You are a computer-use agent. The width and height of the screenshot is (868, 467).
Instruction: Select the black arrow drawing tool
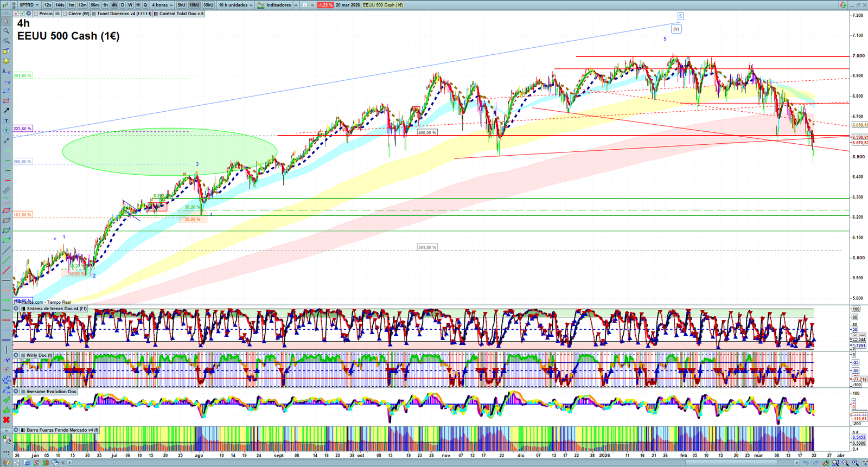click(x=6, y=111)
